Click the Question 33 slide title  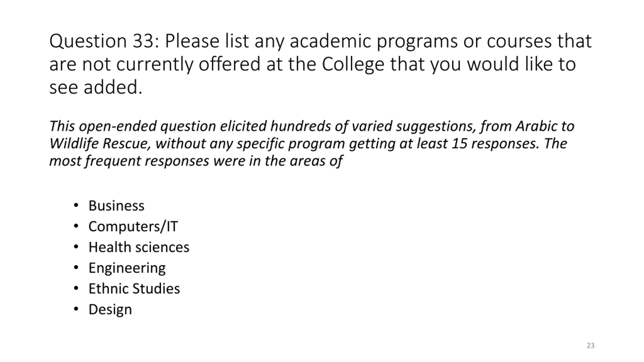click(x=320, y=64)
